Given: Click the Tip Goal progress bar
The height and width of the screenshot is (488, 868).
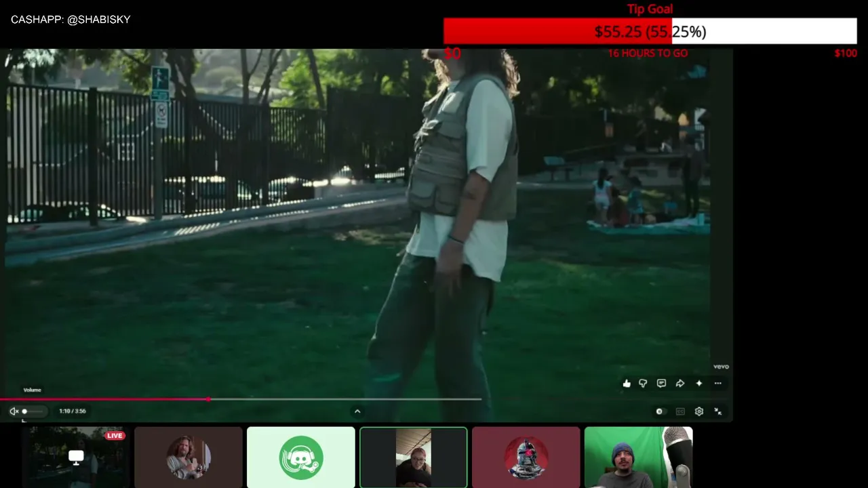Looking at the screenshot, I should pyautogui.click(x=650, y=31).
